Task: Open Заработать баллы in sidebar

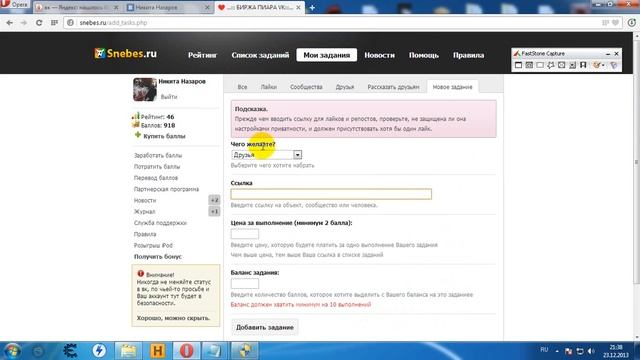Action: pos(158,156)
